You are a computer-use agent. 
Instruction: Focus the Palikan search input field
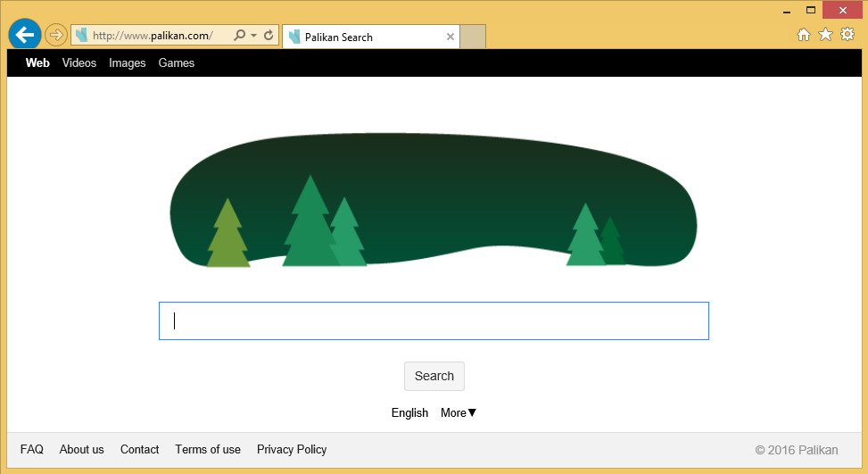click(x=434, y=321)
